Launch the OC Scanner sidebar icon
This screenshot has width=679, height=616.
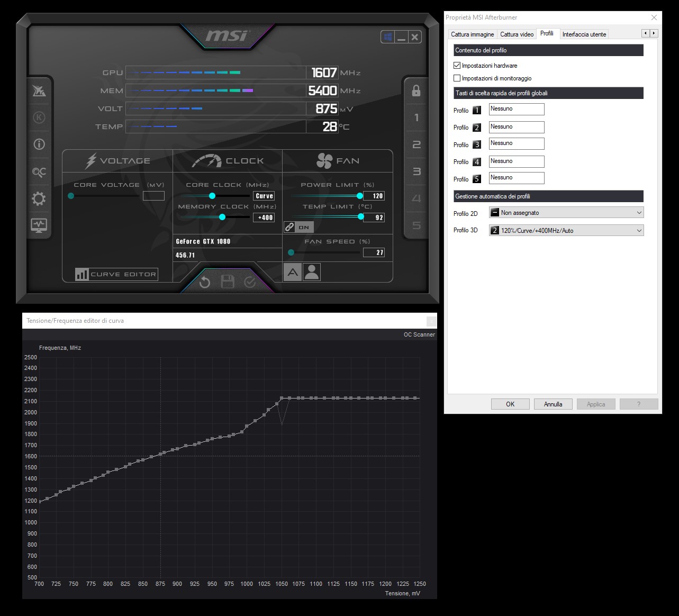click(39, 172)
